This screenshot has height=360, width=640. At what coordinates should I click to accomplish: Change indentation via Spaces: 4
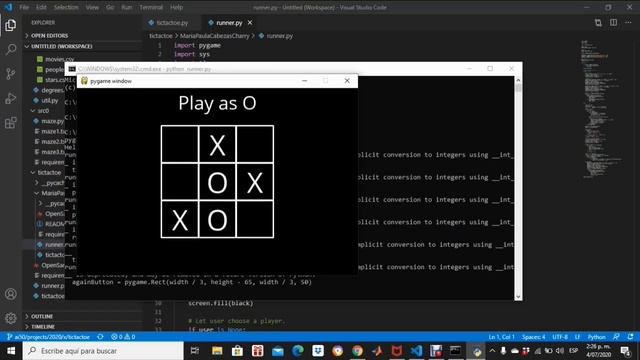tap(533, 337)
